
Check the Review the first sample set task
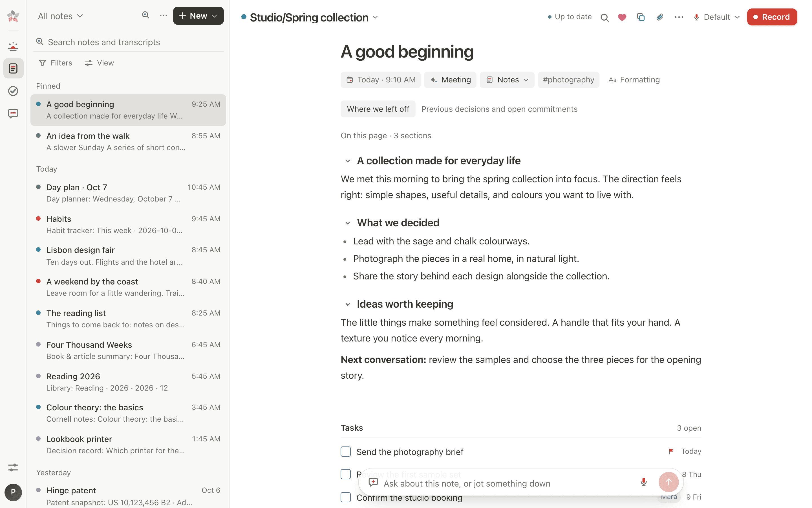tap(346, 474)
